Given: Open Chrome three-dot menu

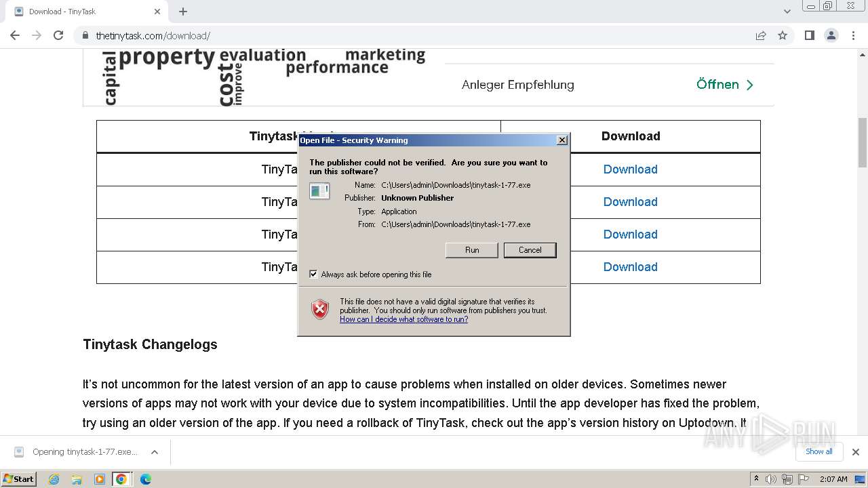Looking at the screenshot, I should coord(853,35).
